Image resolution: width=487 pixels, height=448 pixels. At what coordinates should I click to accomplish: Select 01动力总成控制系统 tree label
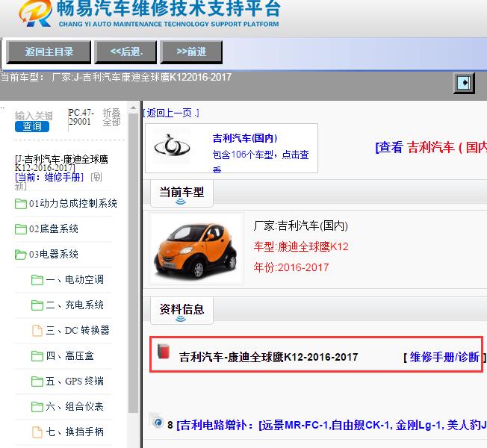point(73,204)
